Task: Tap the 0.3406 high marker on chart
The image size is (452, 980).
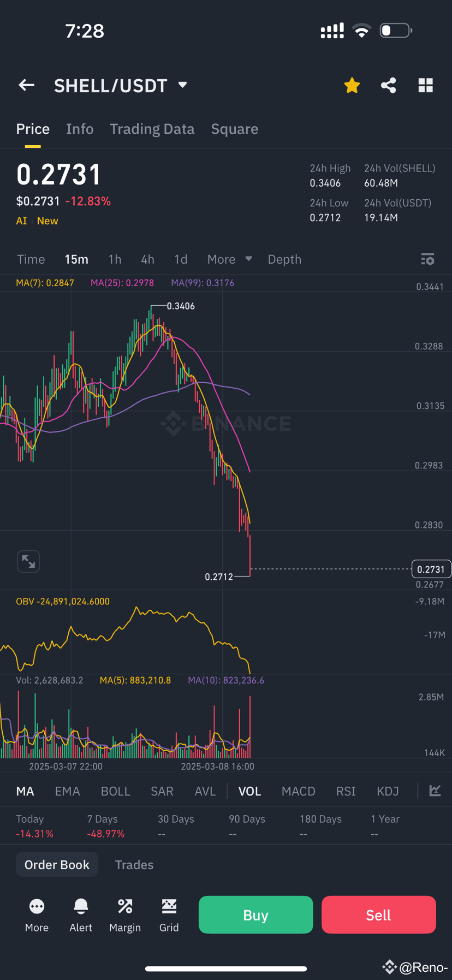Action: [181, 306]
